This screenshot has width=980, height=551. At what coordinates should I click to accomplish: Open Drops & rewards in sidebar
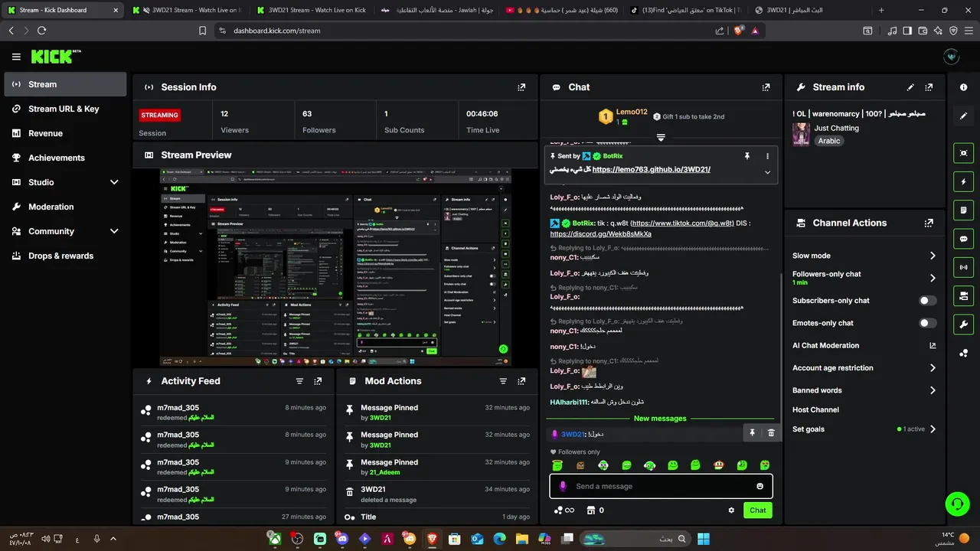coord(65,256)
